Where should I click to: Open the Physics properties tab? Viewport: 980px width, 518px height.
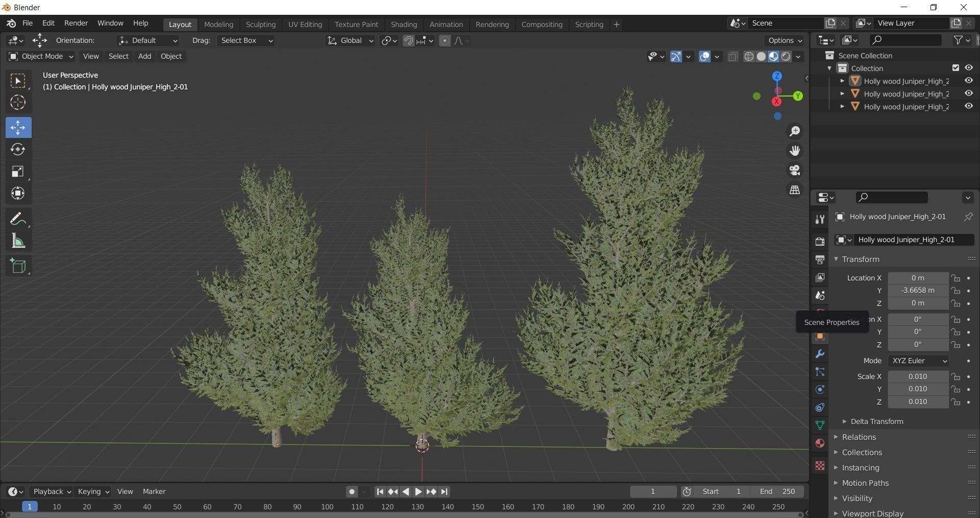(x=820, y=390)
